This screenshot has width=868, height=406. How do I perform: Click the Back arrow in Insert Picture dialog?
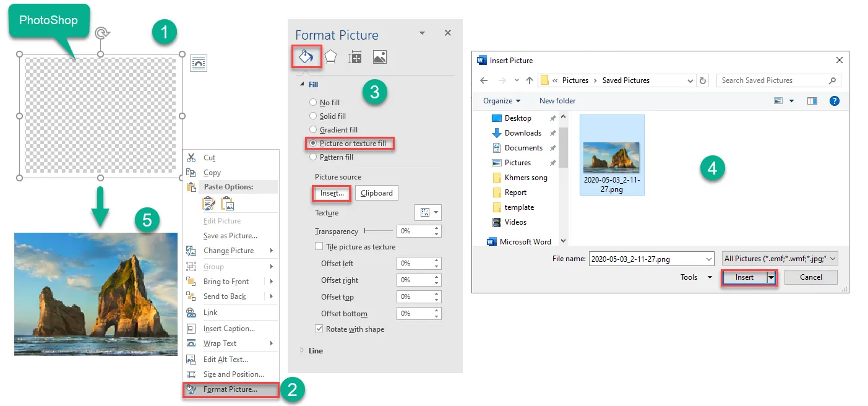(x=484, y=80)
